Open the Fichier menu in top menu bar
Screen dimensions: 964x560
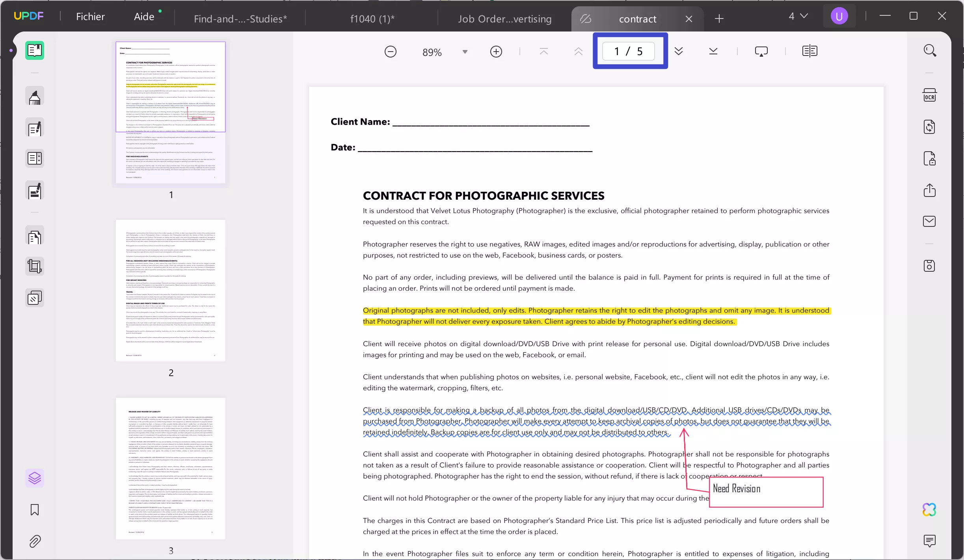click(x=90, y=16)
